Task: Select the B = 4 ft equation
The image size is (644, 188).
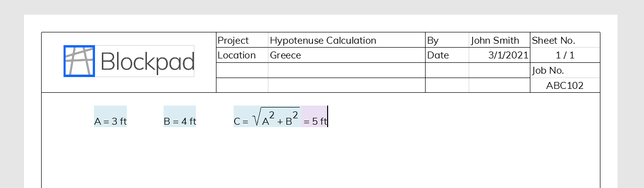Action: 180,117
